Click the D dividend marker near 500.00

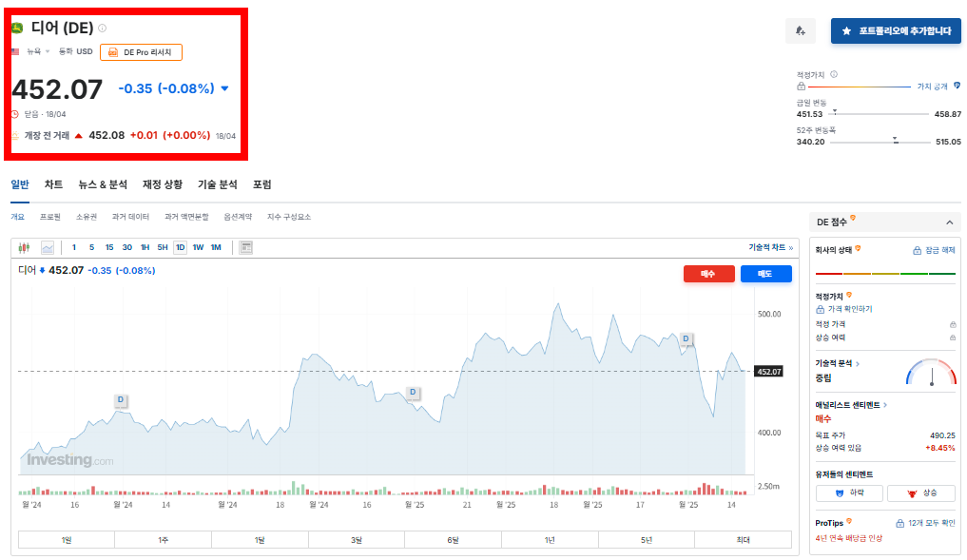pyautogui.click(x=686, y=338)
